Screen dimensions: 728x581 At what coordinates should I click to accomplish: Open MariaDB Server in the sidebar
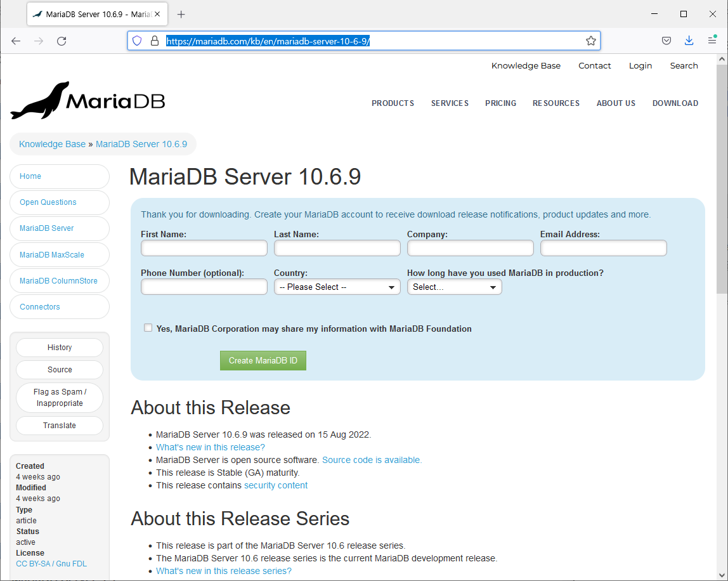[x=60, y=228]
